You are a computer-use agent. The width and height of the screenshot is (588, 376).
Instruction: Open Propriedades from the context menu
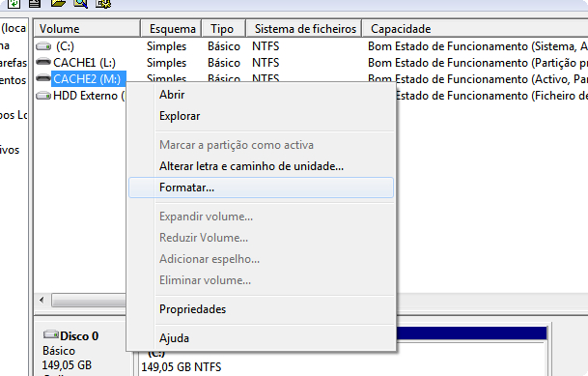pyautogui.click(x=261, y=309)
